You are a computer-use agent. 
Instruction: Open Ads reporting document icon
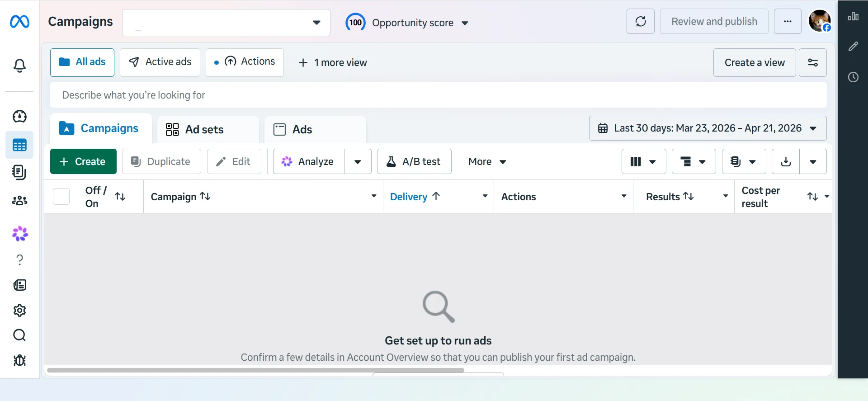(19, 172)
